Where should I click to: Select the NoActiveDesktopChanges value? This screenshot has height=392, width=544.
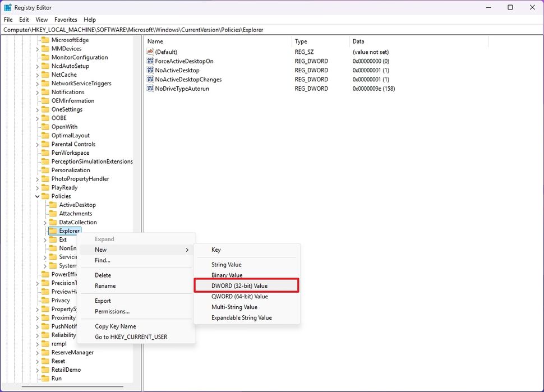(x=190, y=79)
